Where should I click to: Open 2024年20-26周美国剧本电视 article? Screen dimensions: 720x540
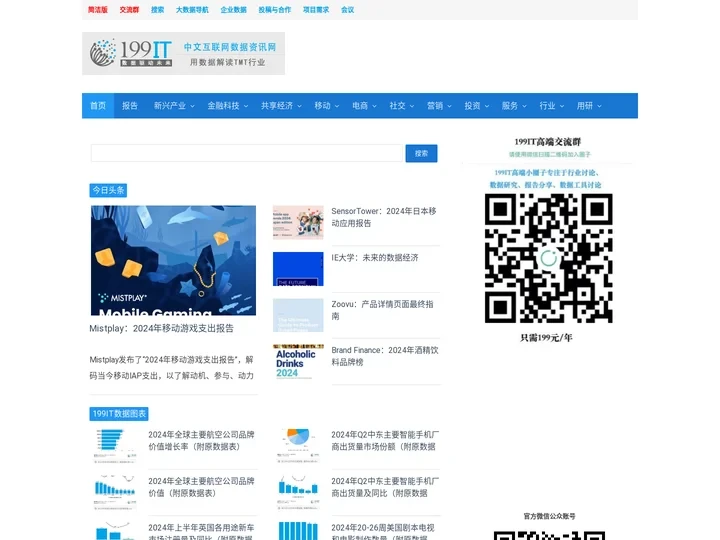coord(383,532)
